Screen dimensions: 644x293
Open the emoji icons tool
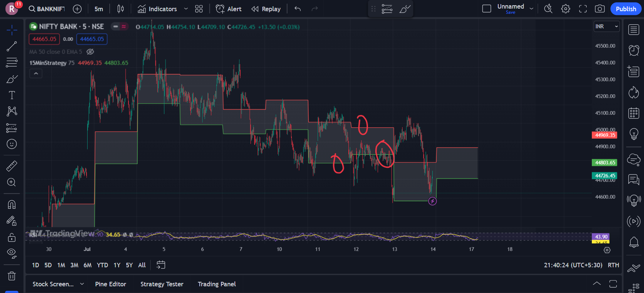point(12,144)
